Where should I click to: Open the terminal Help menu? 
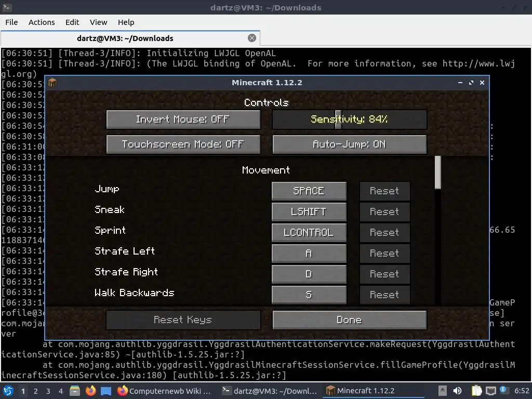tap(126, 22)
